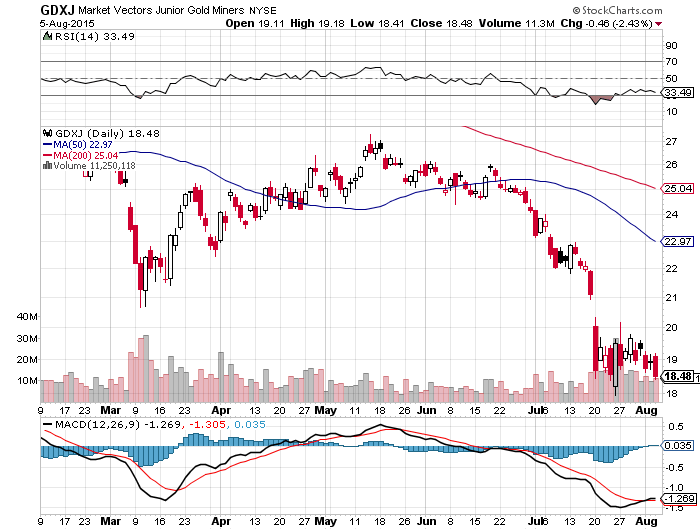This screenshot has width=700, height=530.
Task: Click the black MACD legend line swatch
Action: point(47,424)
